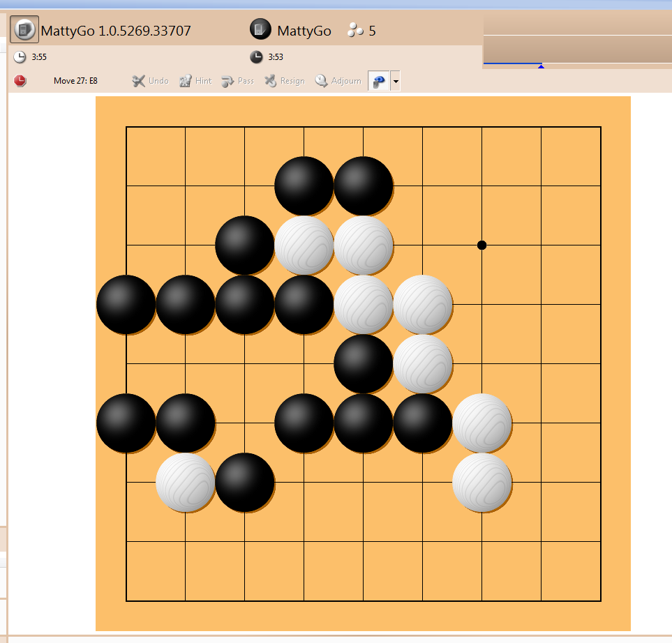This screenshot has width=672, height=643.
Task: Click the star point dot on the board
Action: [481, 245]
